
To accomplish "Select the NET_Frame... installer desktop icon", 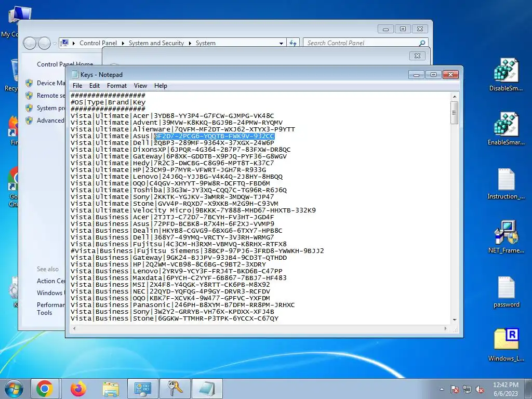I will coord(506,237).
